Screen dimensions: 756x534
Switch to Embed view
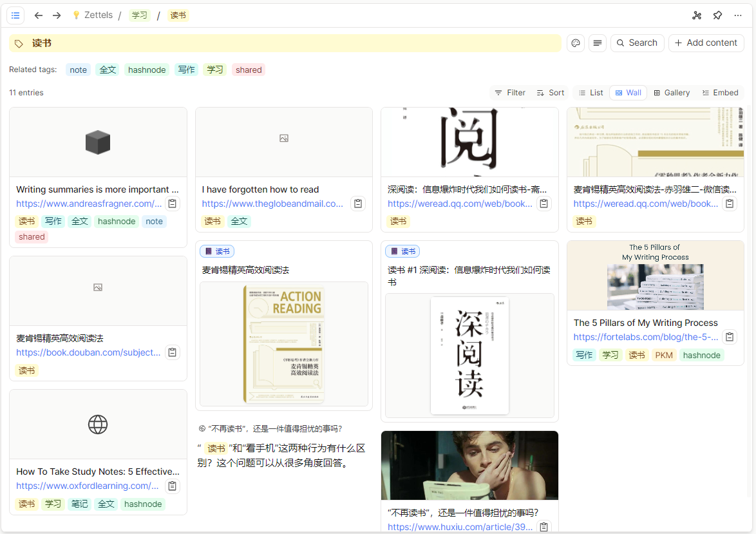click(720, 93)
